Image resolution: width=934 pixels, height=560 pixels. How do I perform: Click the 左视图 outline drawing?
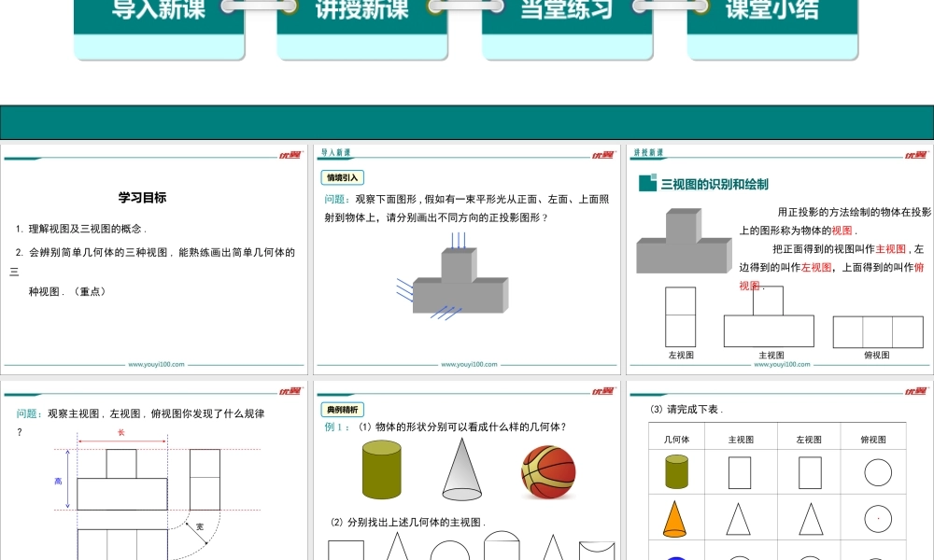tap(680, 316)
